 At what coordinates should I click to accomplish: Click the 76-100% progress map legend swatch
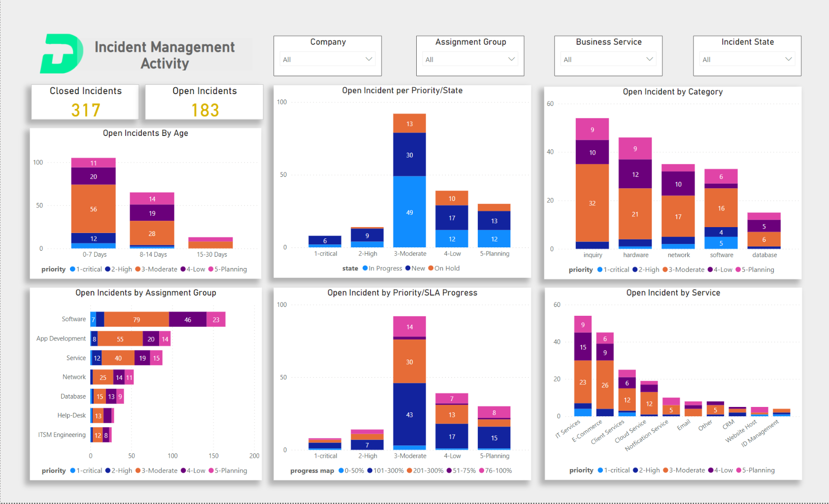point(482,470)
